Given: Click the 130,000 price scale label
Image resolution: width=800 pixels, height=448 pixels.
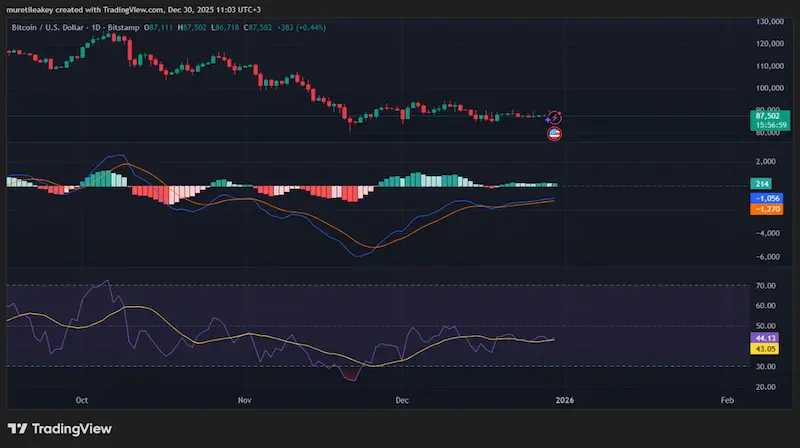Looking at the screenshot, I should [769, 21].
